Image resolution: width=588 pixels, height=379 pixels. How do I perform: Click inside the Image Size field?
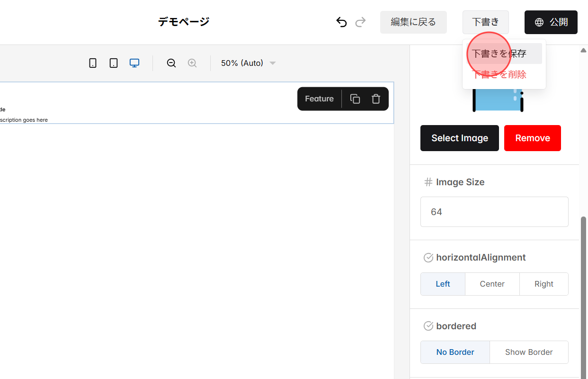pyautogui.click(x=494, y=212)
